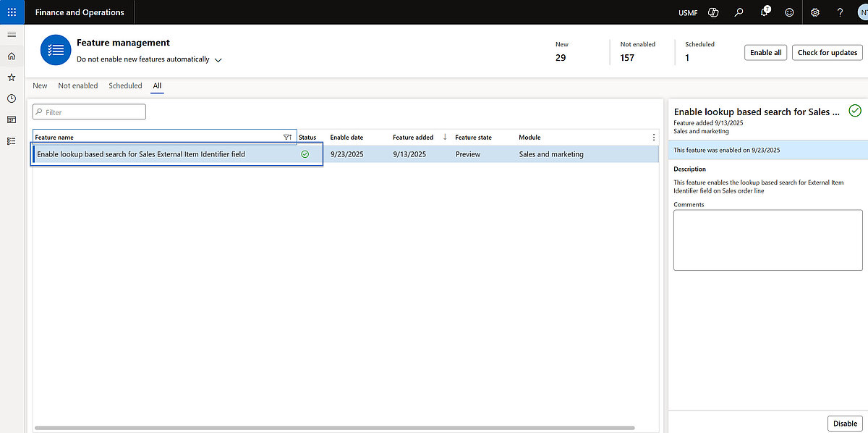This screenshot has height=433, width=868.
Task: Open Settings gear in top bar
Action: coord(815,12)
